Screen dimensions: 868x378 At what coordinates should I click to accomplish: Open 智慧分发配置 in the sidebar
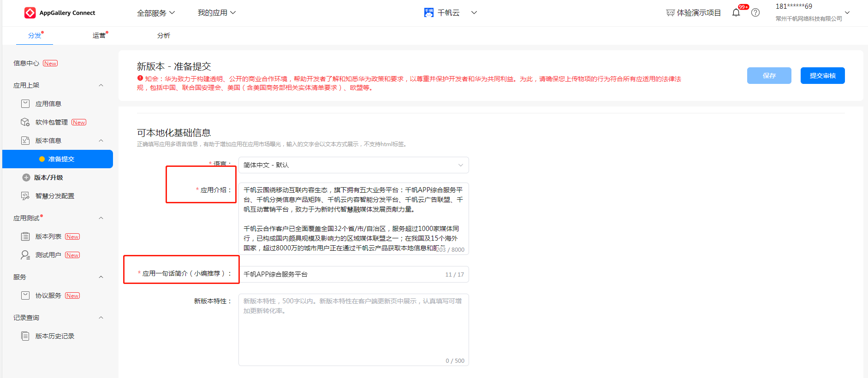pos(55,196)
